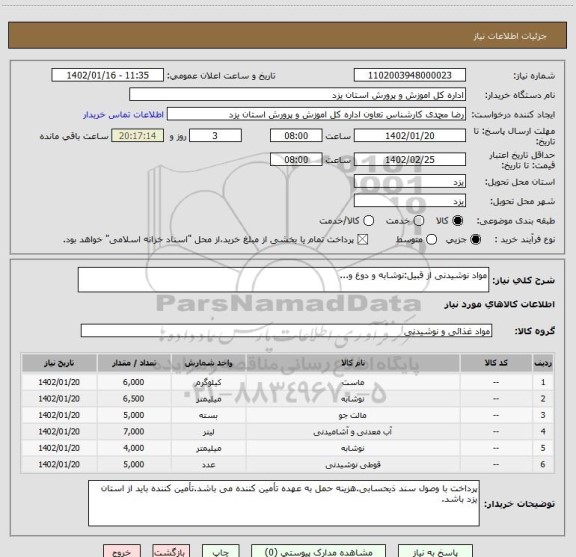Click the لیتر unit cell
The height and width of the screenshot is (557, 576).
[209, 432]
